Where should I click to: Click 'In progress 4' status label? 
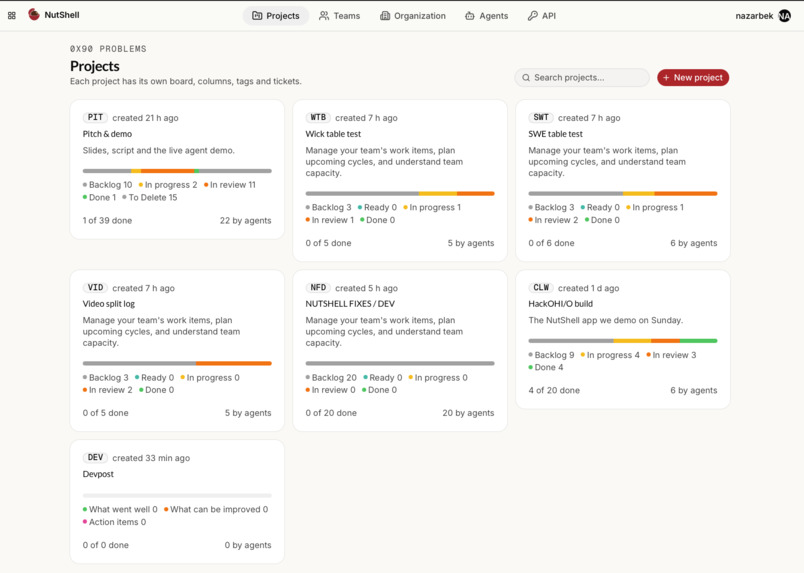click(x=610, y=355)
